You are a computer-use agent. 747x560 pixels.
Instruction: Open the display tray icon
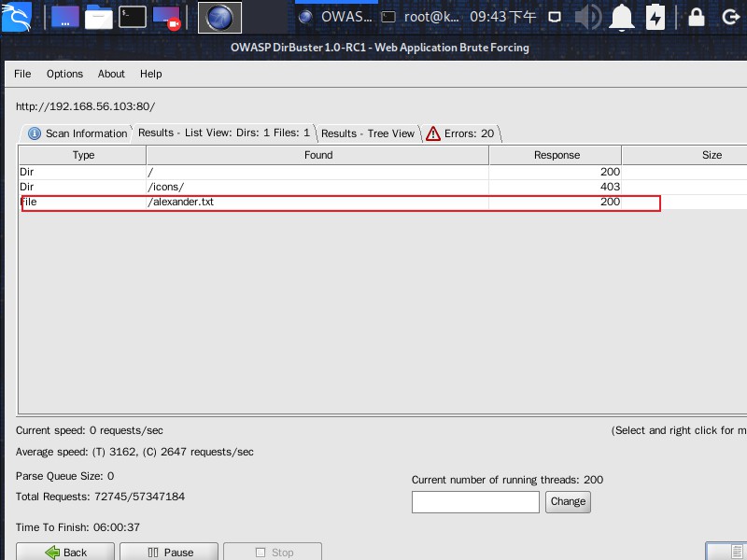[555, 18]
